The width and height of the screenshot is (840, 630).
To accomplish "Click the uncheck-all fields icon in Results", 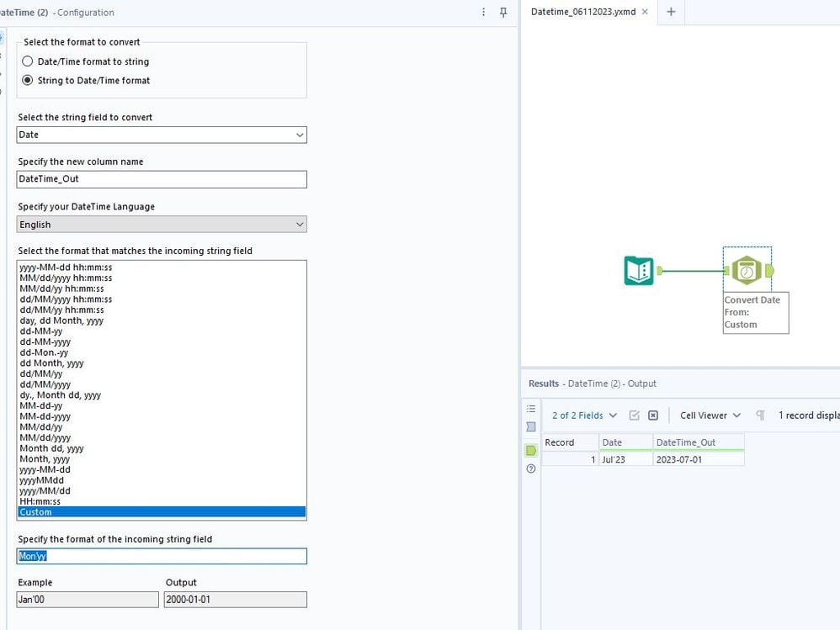I will tap(653, 416).
